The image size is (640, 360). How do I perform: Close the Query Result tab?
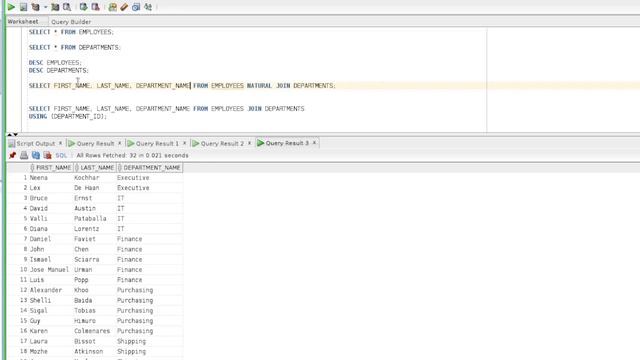tap(120, 143)
